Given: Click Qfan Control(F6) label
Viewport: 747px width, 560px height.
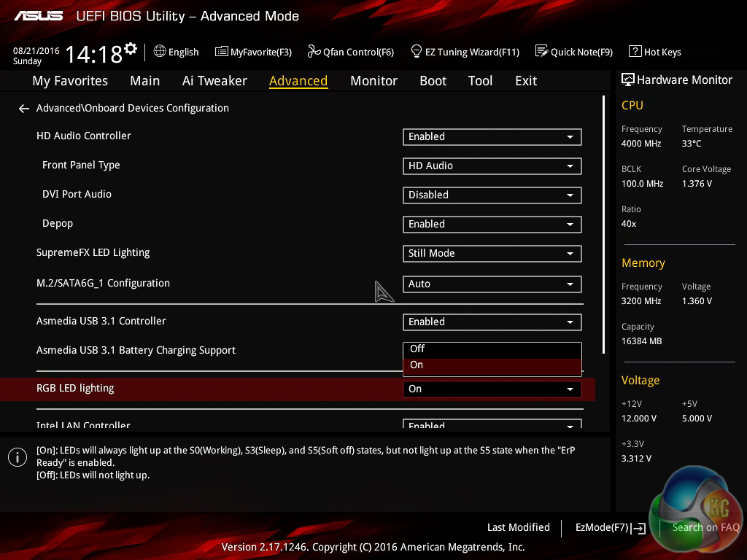Looking at the screenshot, I should (358, 52).
